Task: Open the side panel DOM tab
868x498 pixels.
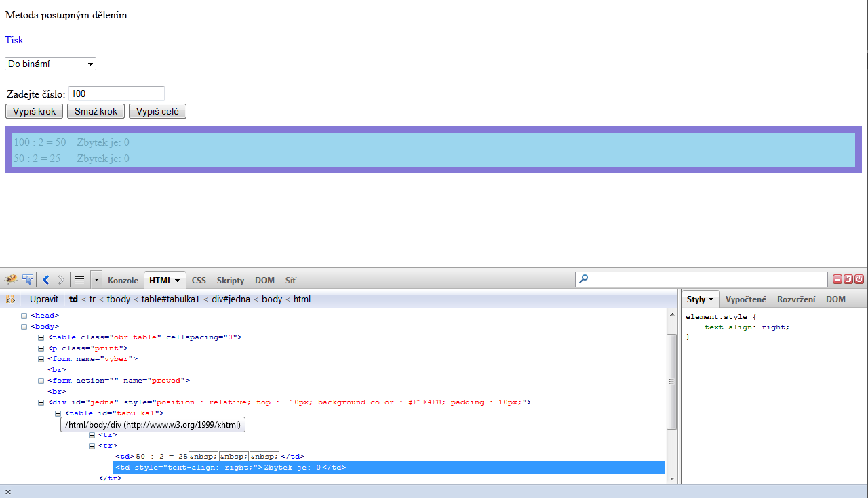Action: (835, 299)
